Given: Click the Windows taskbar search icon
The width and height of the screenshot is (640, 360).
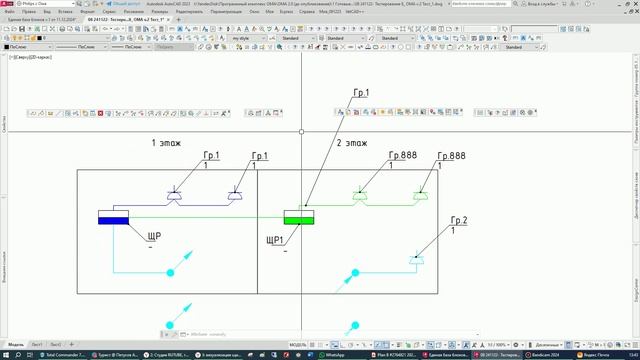Looking at the screenshot, I should click(x=18, y=355).
